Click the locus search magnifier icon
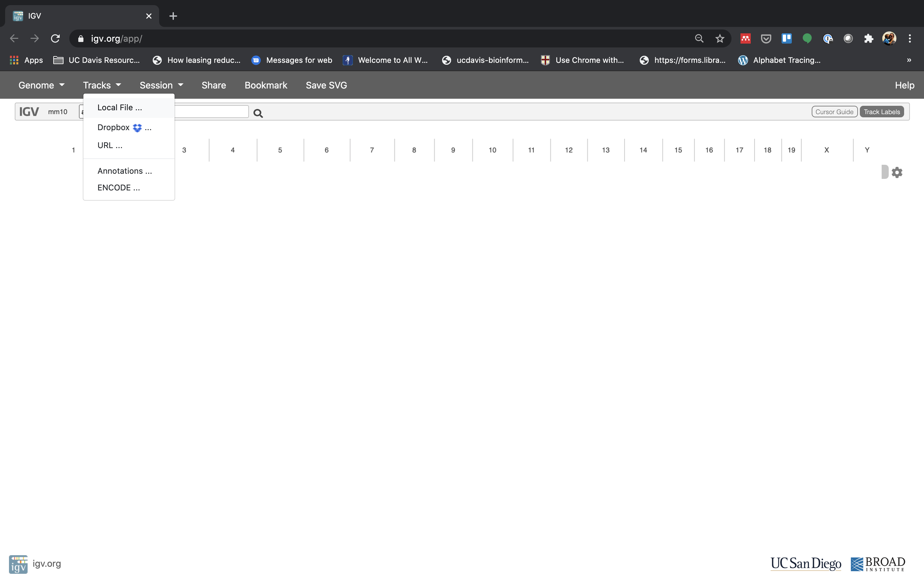924x577 pixels. (258, 113)
